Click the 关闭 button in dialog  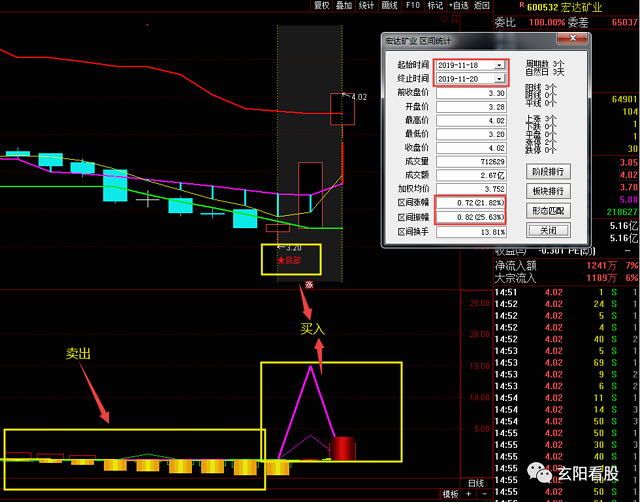[x=548, y=231]
